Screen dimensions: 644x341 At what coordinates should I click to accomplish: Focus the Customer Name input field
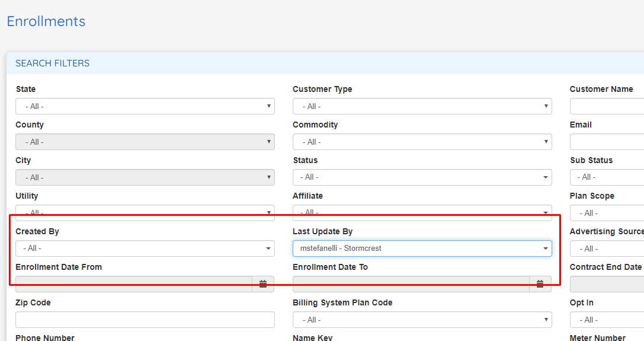point(607,106)
